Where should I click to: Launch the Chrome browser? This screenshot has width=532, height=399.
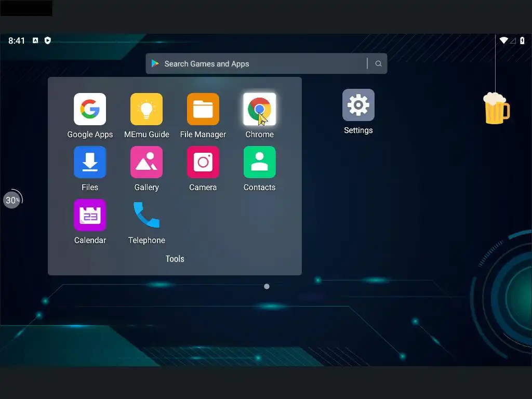(260, 109)
